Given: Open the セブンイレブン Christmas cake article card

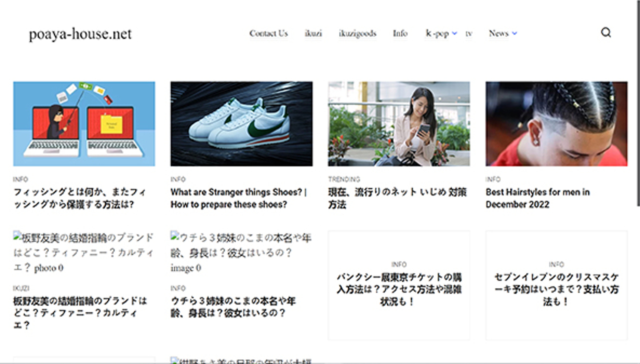Looking at the screenshot, I should pos(556,289).
